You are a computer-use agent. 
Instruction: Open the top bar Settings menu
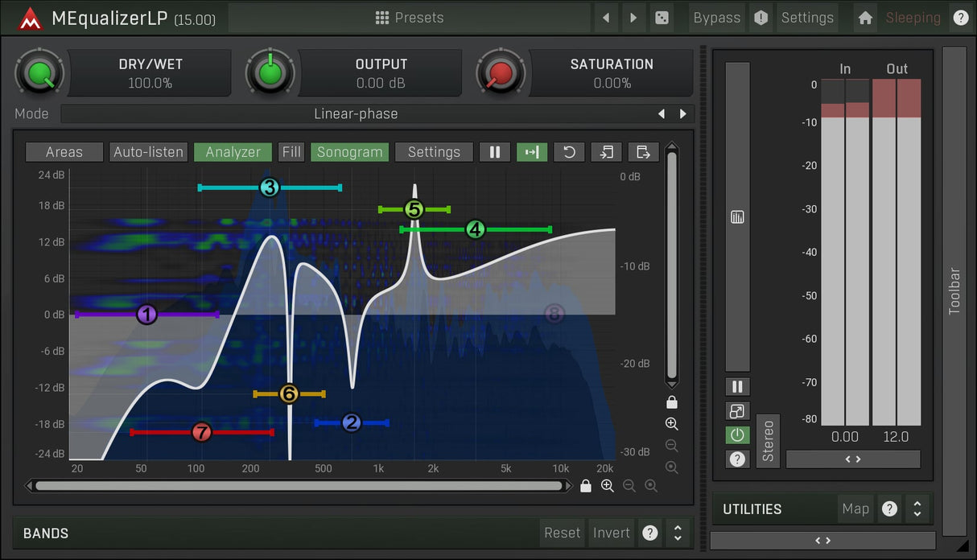(807, 18)
